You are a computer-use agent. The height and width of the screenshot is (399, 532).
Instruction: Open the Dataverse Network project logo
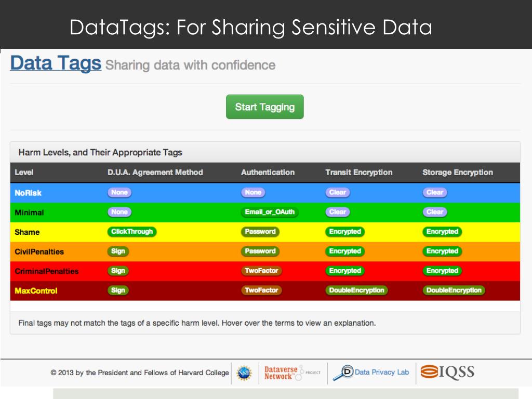click(292, 373)
